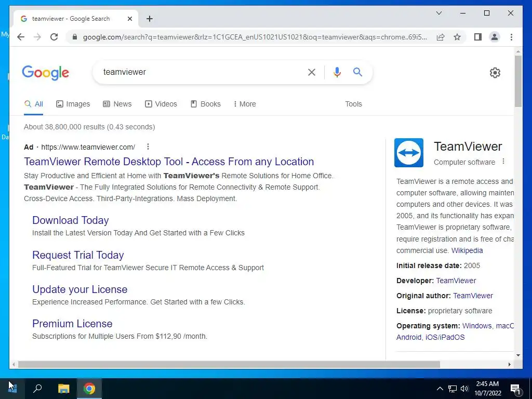532x399 pixels.
Task: Open the network status tray icon
Action: (x=453, y=389)
